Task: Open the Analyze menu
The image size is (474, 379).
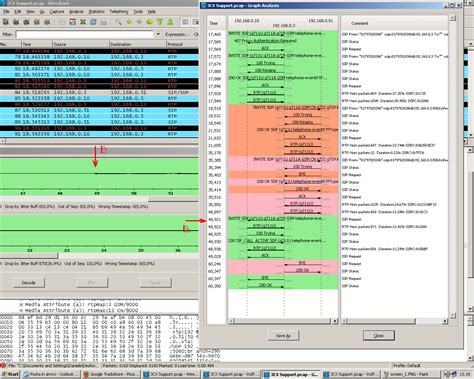Action: 76,11
